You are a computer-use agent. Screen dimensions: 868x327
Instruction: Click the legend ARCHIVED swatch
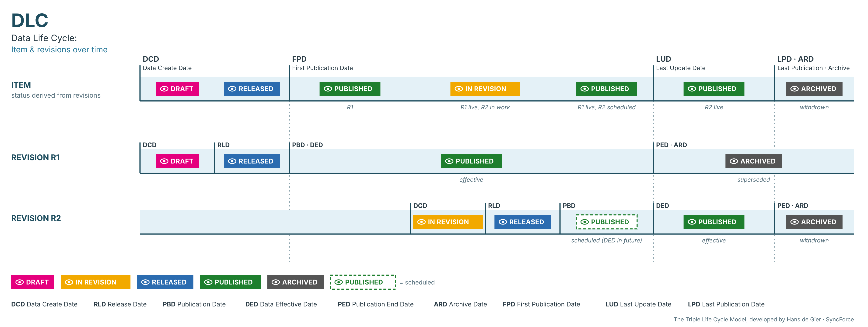click(x=295, y=282)
